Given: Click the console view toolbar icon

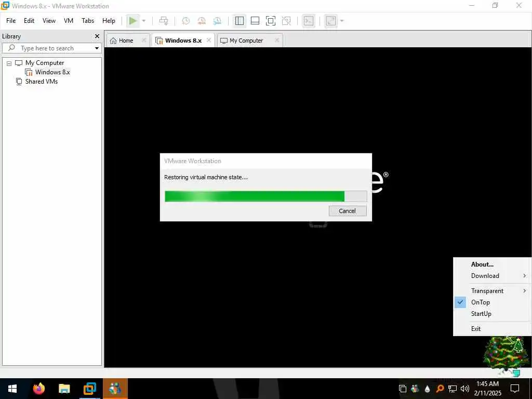Looking at the screenshot, I should [x=309, y=21].
